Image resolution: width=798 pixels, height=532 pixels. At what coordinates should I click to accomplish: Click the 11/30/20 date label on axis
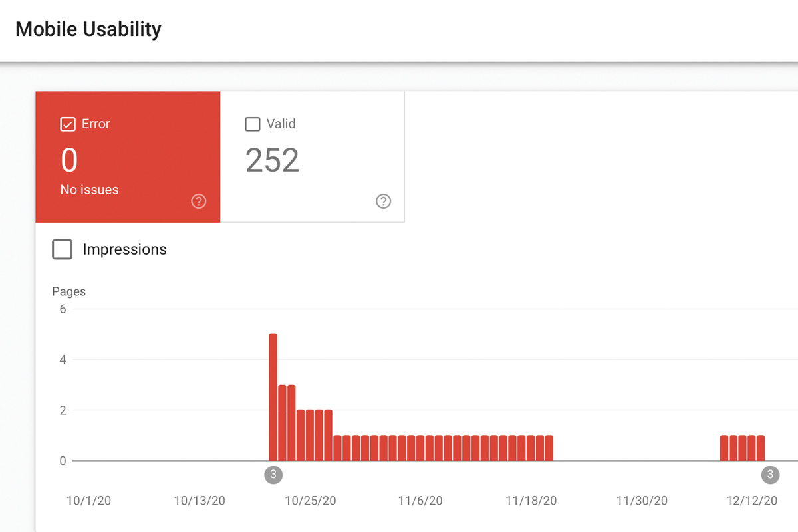tap(642, 501)
